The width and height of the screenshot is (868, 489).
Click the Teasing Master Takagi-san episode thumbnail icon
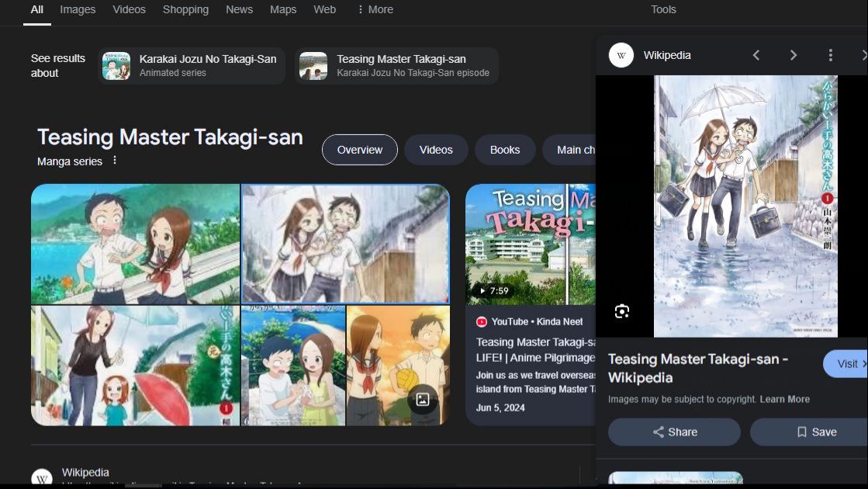tap(313, 66)
